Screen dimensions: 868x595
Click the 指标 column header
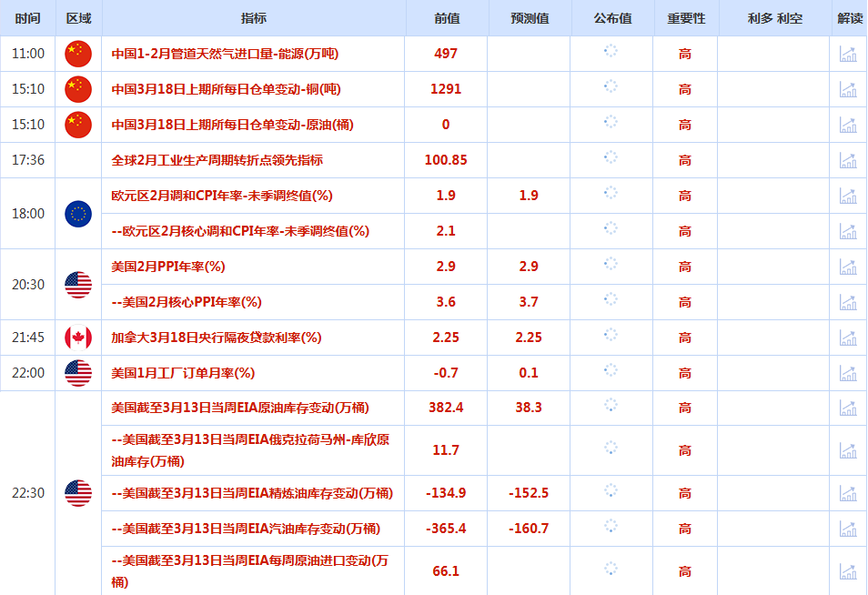pyautogui.click(x=254, y=18)
